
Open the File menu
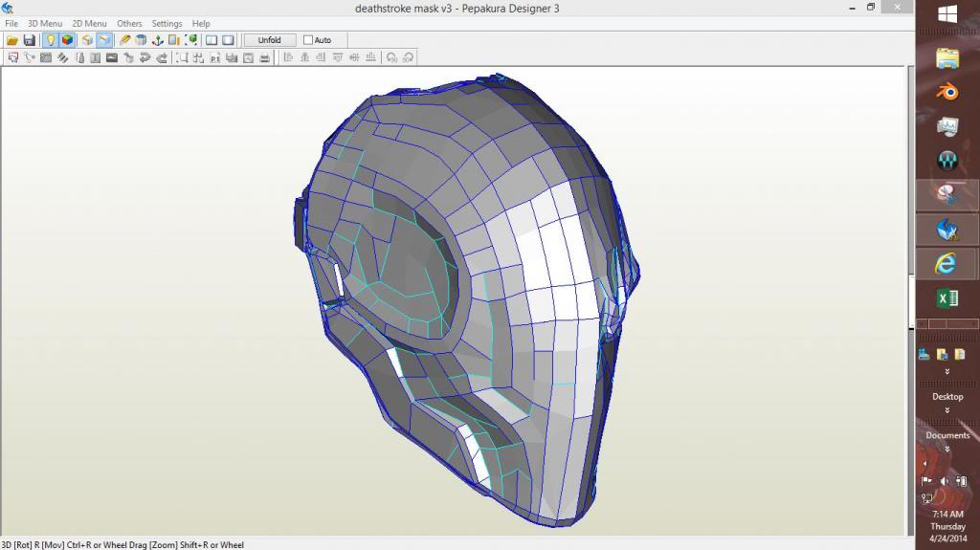[11, 23]
